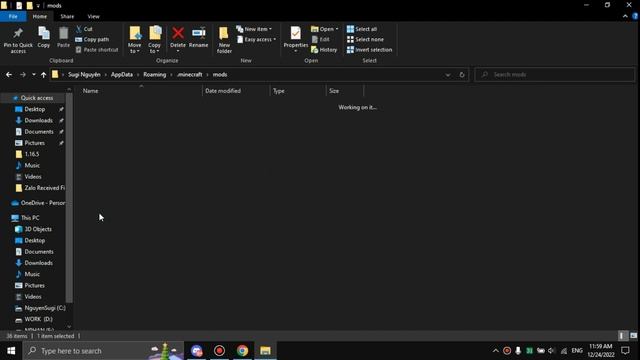640x360 pixels.
Task: Open pinned Downloads under Quick access
Action: [38, 120]
